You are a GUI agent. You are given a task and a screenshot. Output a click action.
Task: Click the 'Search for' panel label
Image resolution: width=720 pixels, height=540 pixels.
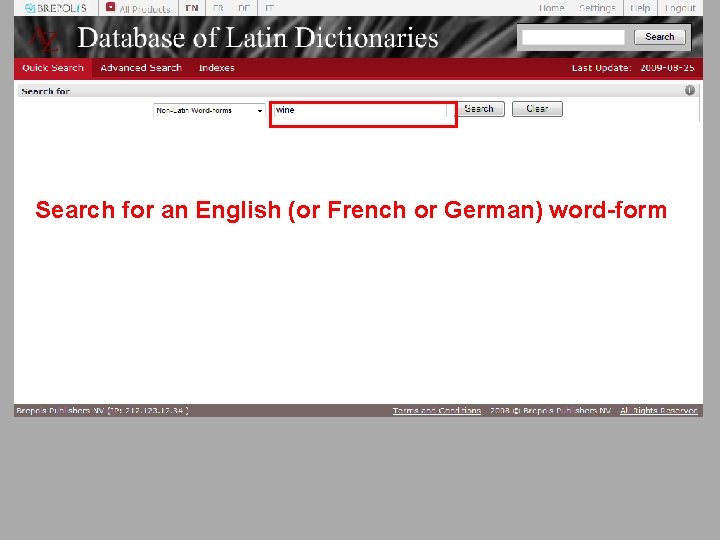pyautogui.click(x=45, y=91)
